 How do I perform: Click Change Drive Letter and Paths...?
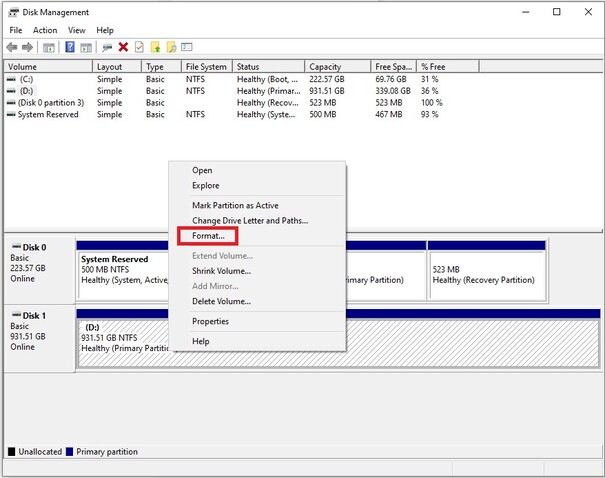pos(250,220)
